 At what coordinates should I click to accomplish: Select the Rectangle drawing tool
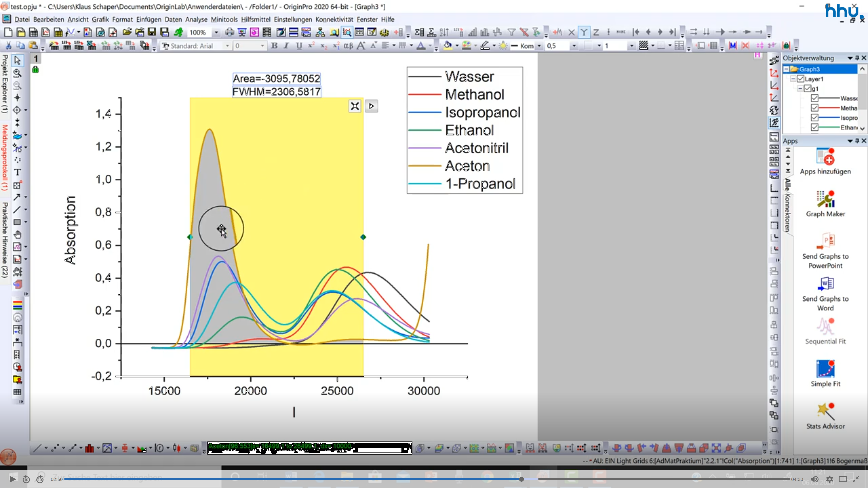17,222
